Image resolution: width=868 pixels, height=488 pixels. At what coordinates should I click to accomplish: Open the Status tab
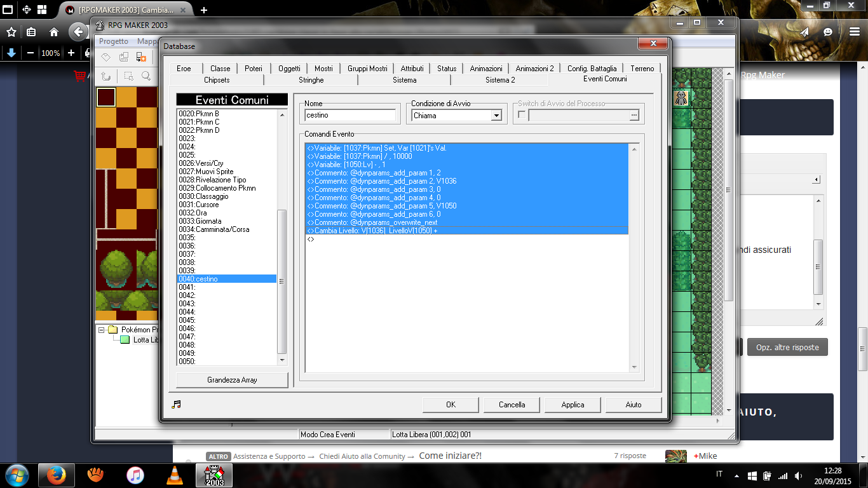tap(447, 69)
